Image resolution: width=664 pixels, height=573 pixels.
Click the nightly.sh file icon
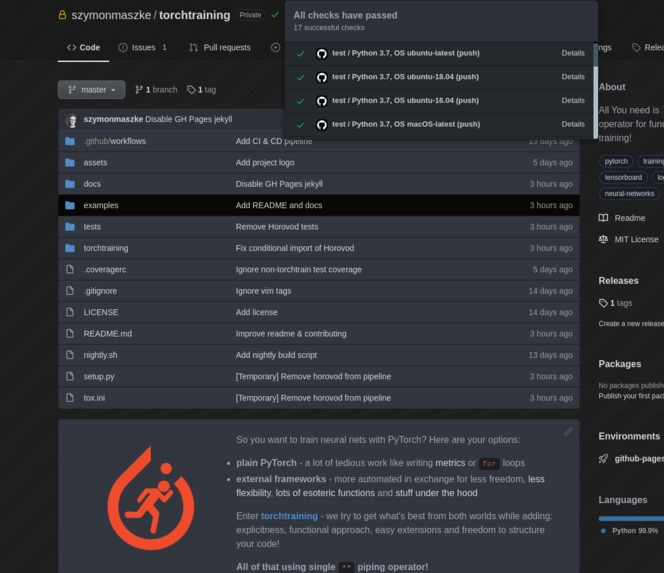pos(70,355)
